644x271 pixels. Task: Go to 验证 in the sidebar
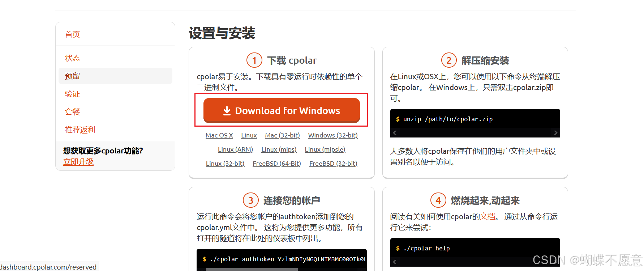click(x=72, y=94)
